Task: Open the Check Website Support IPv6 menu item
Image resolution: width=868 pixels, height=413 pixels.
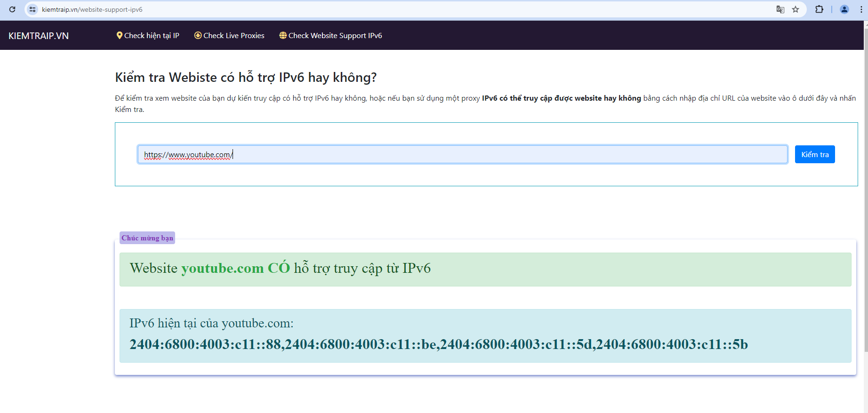Action: point(330,36)
